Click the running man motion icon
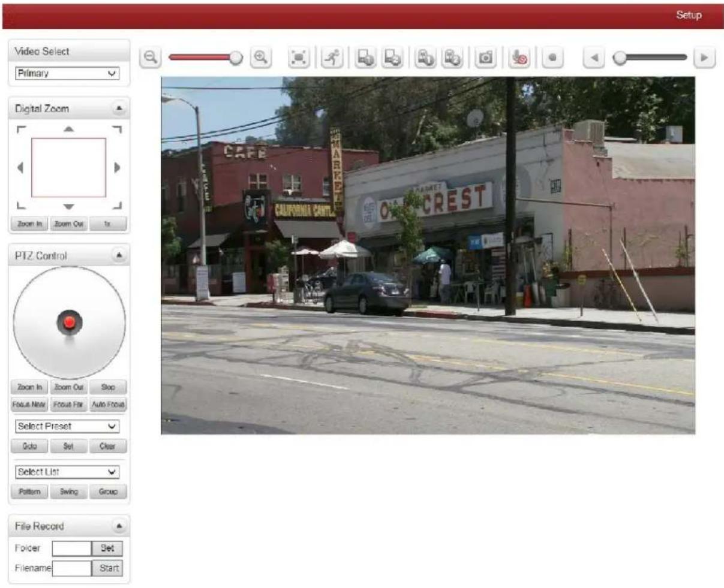The image size is (724, 588). 332,58
